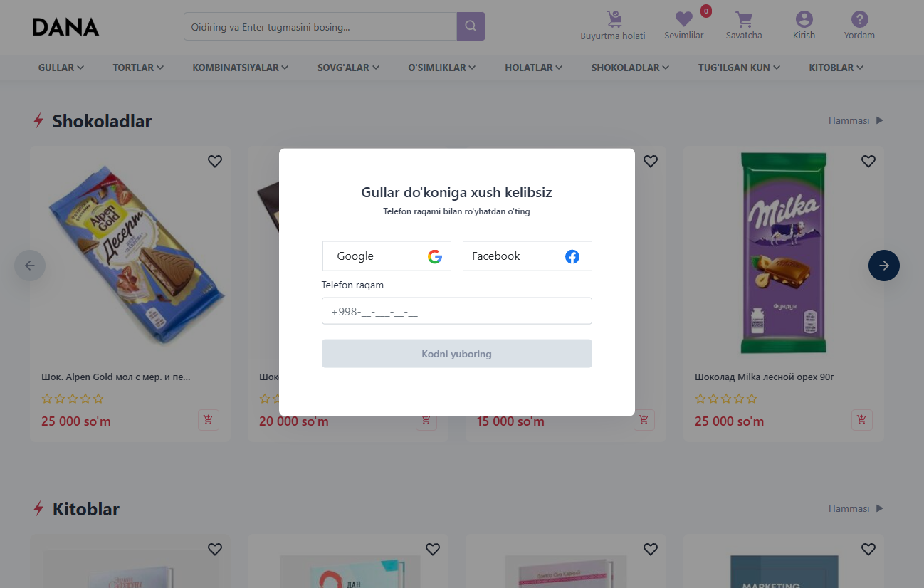
Task: Slide chocolates carousel to next
Action: (883, 266)
